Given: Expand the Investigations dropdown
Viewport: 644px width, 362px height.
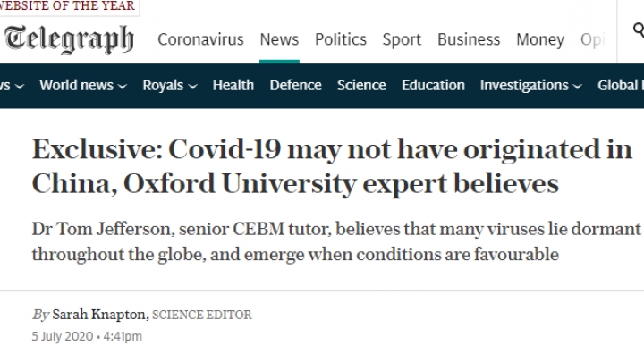Looking at the screenshot, I should [x=530, y=86].
